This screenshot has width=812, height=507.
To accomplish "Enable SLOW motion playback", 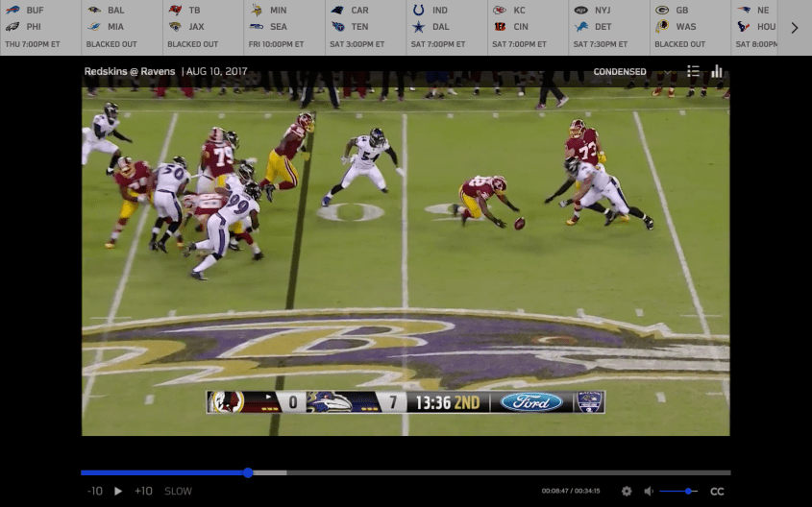I will pyautogui.click(x=178, y=491).
